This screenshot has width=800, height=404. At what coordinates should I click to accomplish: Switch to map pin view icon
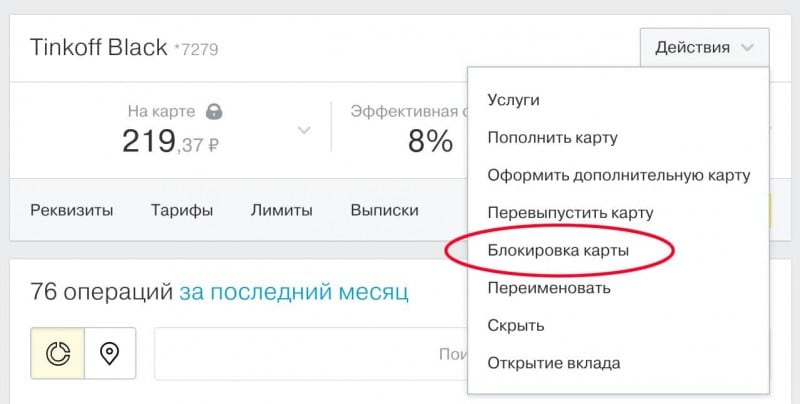click(x=110, y=353)
